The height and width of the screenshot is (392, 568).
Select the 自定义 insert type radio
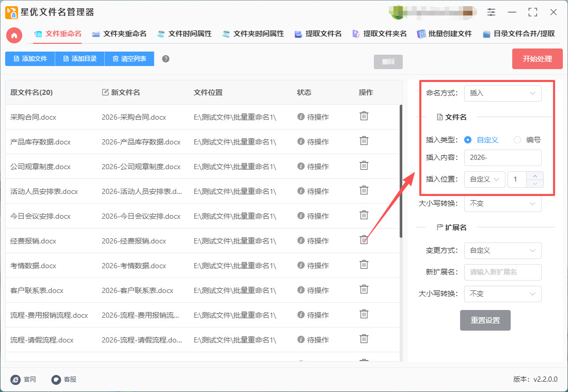468,140
